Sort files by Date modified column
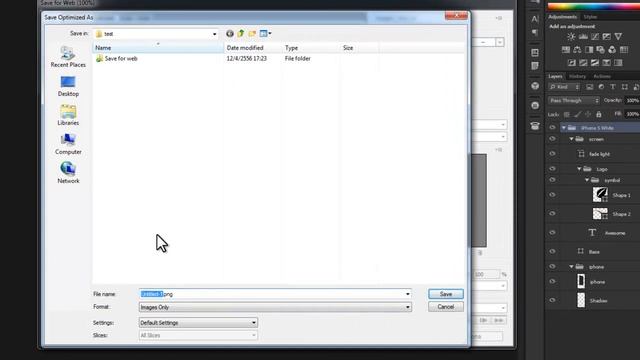 253,48
